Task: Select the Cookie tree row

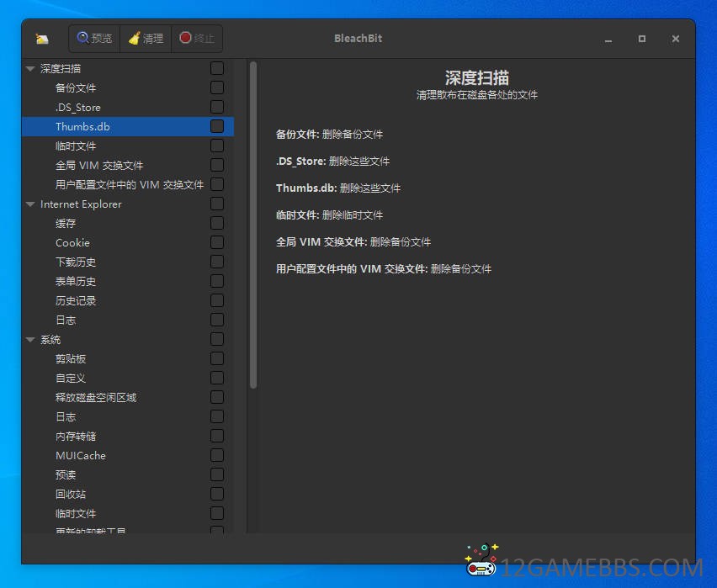Action: tap(128, 243)
